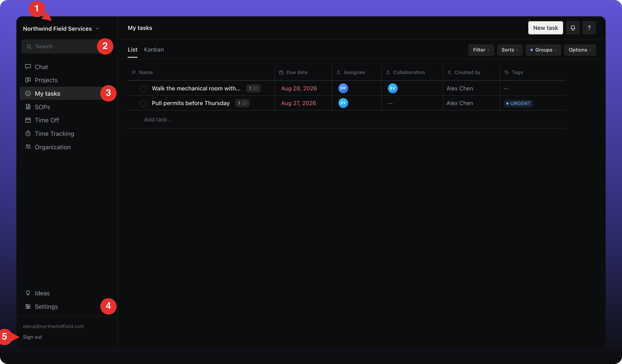
Task: Click the magnifier icon in Search
Action: click(x=29, y=47)
